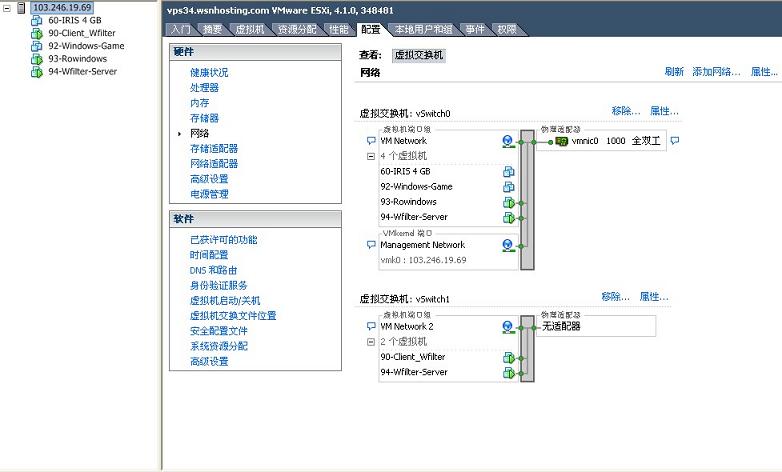782x472 pixels.
Task: Click the Management Network globe icon
Action: point(508,245)
